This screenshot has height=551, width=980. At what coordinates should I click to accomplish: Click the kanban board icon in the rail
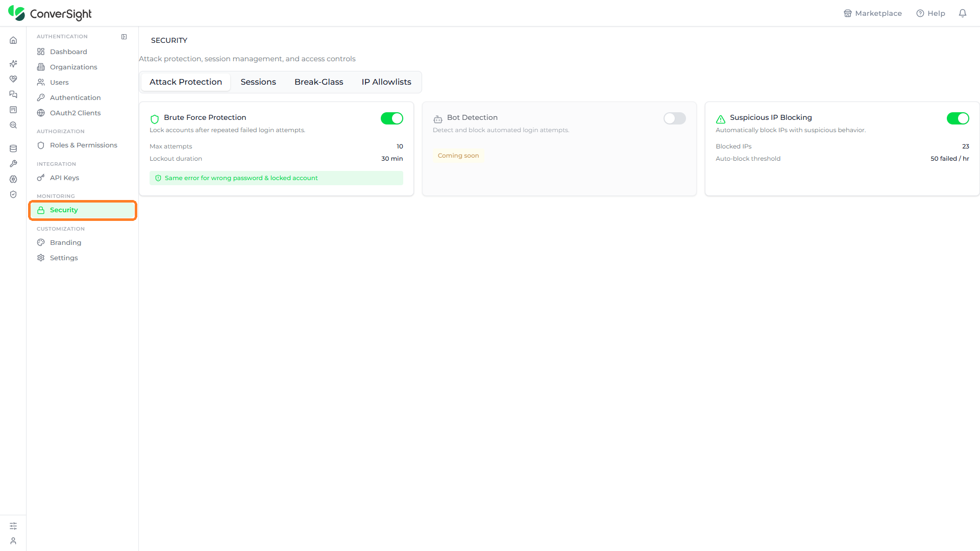[13, 110]
